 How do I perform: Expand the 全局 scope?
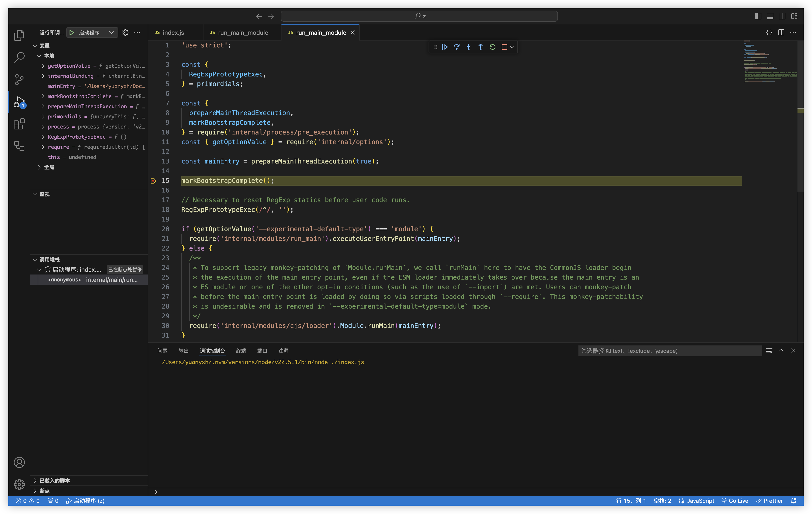tap(39, 167)
